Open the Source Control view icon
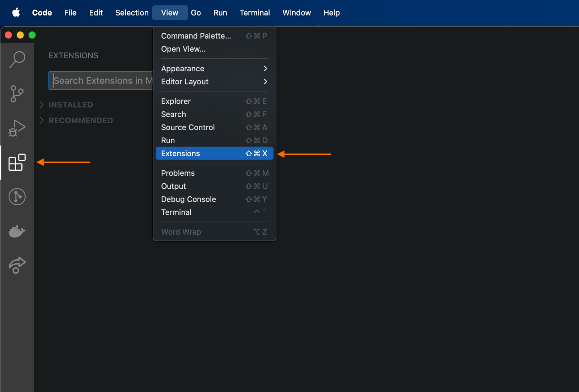The width and height of the screenshot is (579, 392). (17, 94)
